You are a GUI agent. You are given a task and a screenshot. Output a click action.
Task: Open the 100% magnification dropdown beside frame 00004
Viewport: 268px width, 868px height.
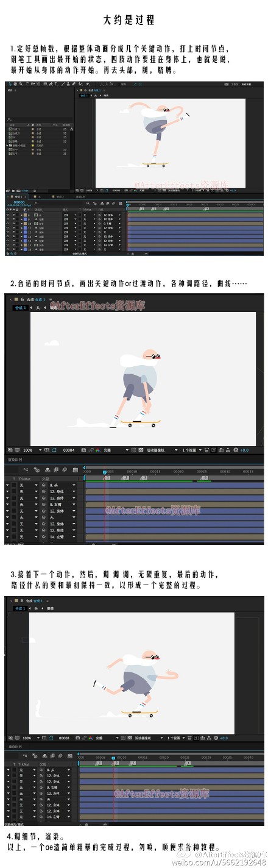click(30, 451)
